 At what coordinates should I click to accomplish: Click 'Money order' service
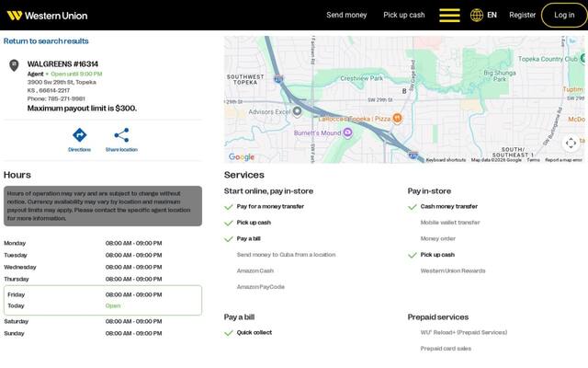[437, 238]
